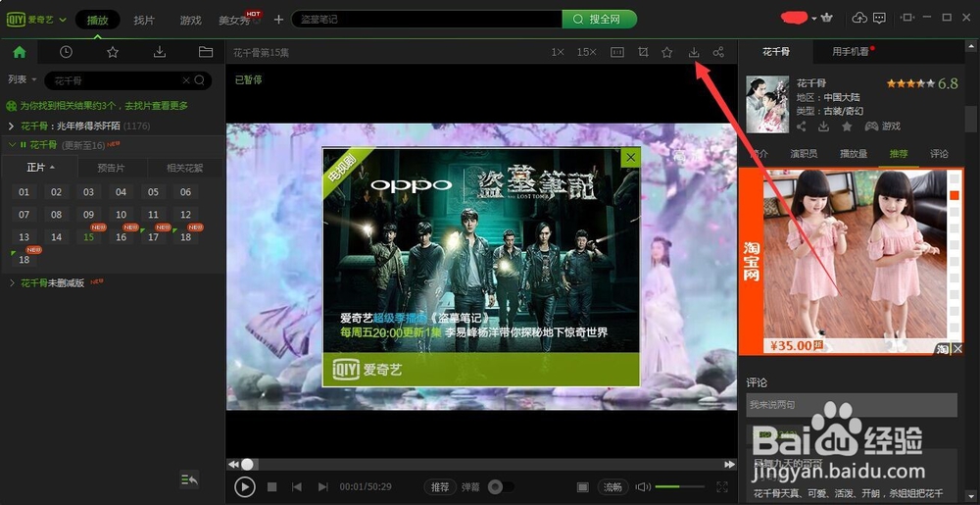The image size is (980, 505).
Task: Switch to 用手机看 tab
Action: pyautogui.click(x=850, y=52)
